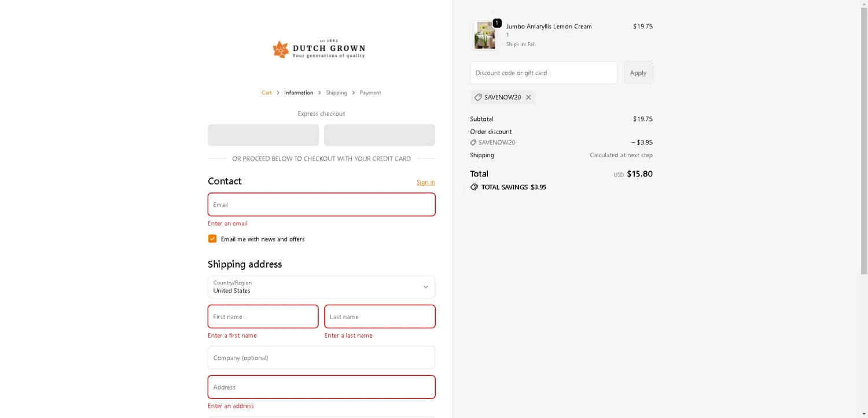This screenshot has height=418, width=868.
Task: Focus the Email input field
Action: coord(321,205)
